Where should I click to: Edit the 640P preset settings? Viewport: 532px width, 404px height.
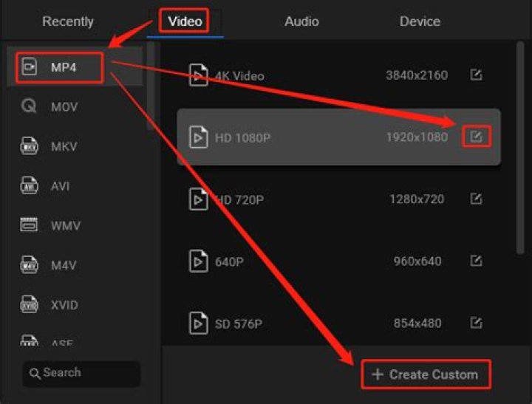[x=476, y=261]
